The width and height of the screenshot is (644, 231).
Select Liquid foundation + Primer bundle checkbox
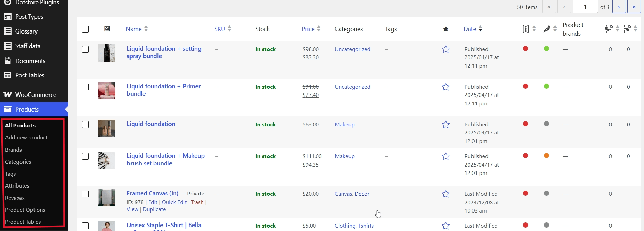(x=85, y=87)
